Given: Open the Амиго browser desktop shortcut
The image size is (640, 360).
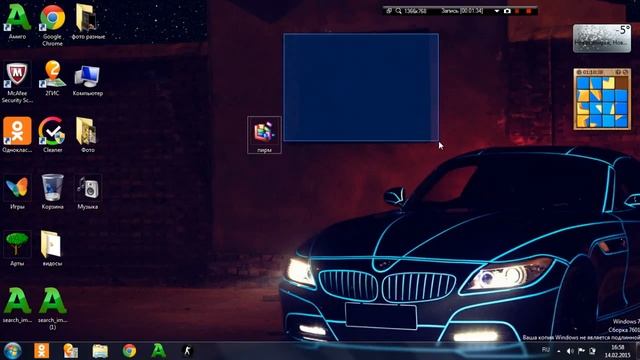Looking at the screenshot, I should (x=17, y=22).
